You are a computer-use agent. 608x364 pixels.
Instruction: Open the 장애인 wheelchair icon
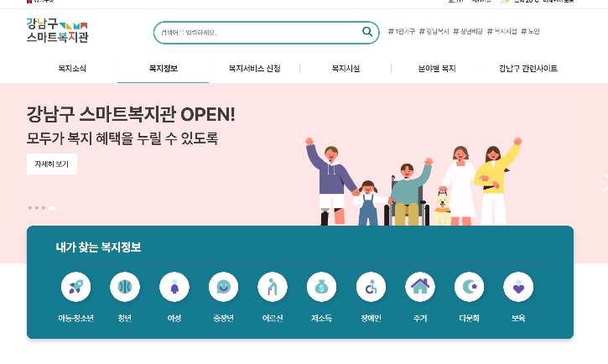coord(371,287)
